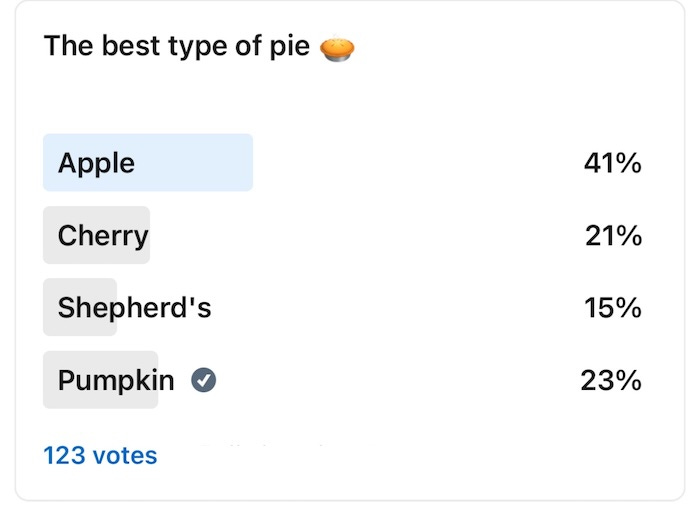The image size is (700, 508).
Task: Click the 41% result for Apple
Action: pyautogui.click(x=612, y=163)
